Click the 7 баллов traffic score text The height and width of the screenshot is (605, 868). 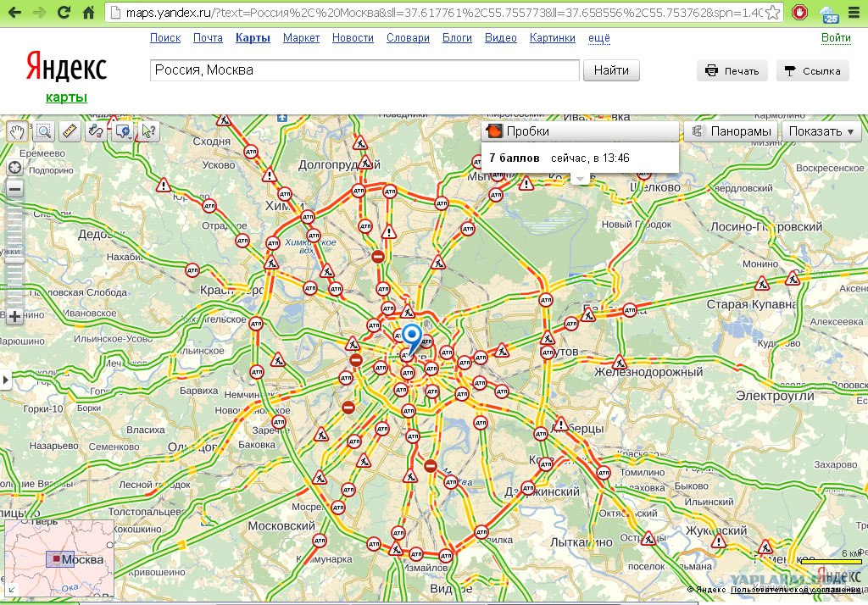(x=515, y=158)
